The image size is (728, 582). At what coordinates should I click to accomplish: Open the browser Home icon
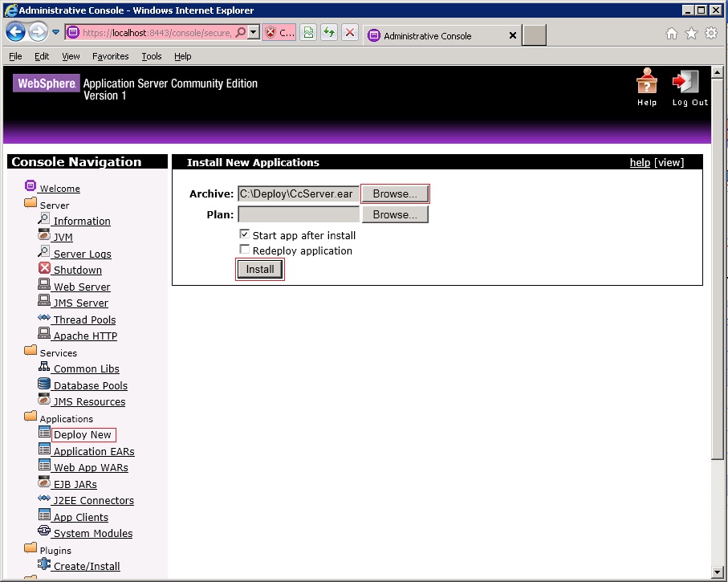[x=671, y=34]
